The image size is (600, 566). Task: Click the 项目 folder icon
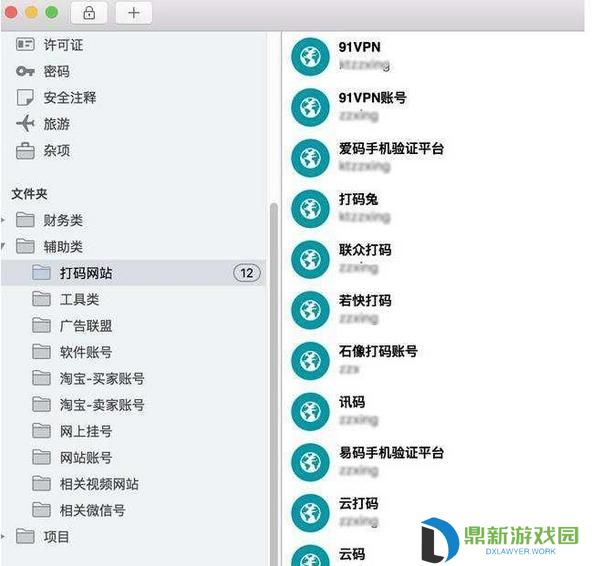25,537
